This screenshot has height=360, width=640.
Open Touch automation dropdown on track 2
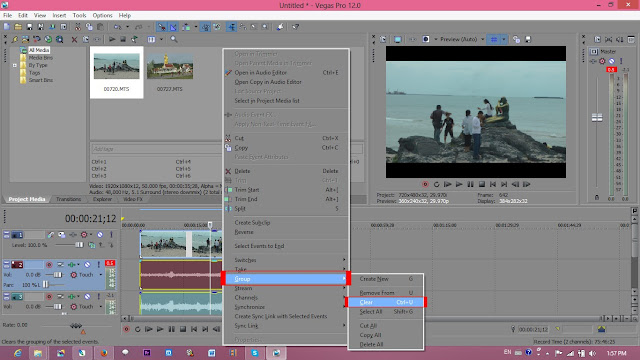(100, 275)
